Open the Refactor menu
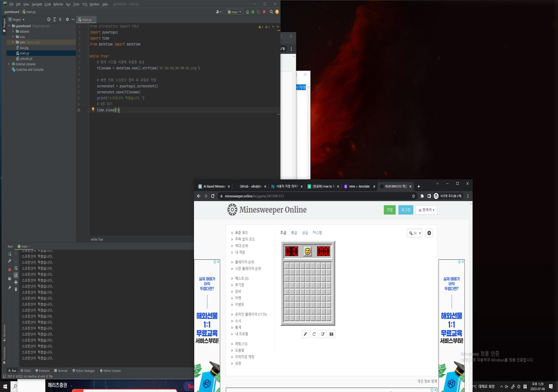Screen dimensions: 558x392 tap(58, 4)
